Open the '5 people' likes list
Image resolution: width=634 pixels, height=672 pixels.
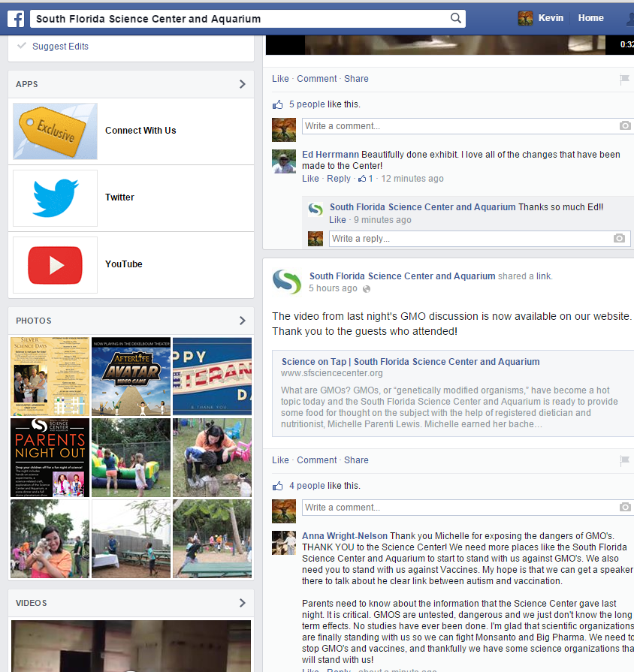tap(307, 104)
